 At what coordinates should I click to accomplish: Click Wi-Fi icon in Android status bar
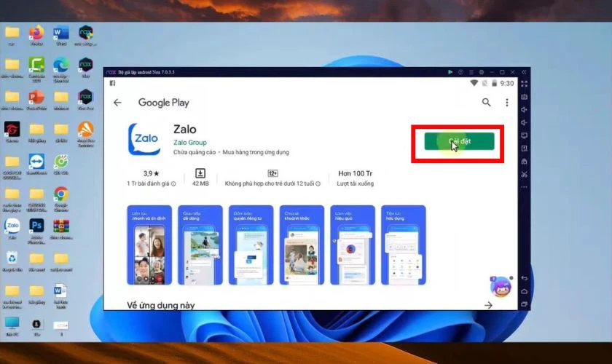pos(474,83)
